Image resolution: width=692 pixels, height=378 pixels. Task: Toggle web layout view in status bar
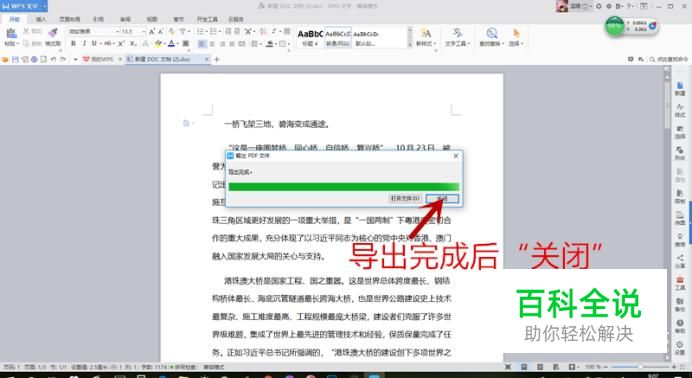pyautogui.click(x=556, y=367)
